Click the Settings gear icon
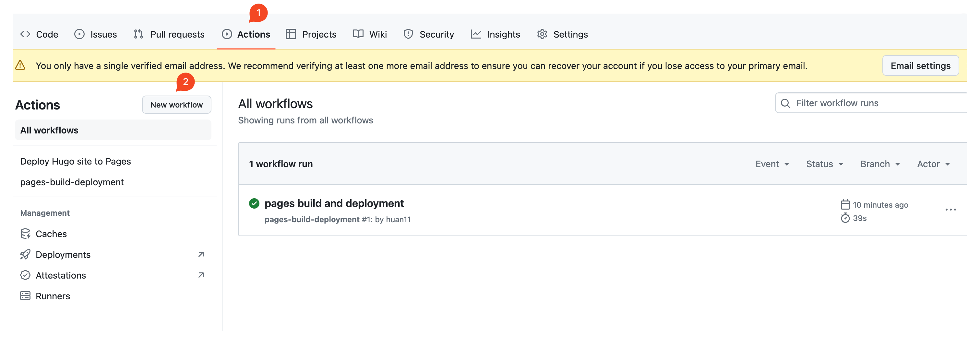980x344 pixels. tap(542, 34)
